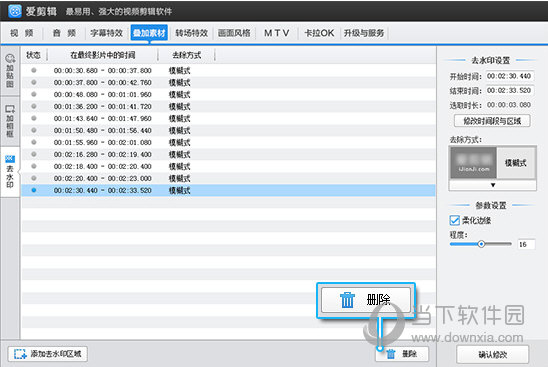Click the 状态 column header
Screen dimensions: 548x367
[x=34, y=55]
